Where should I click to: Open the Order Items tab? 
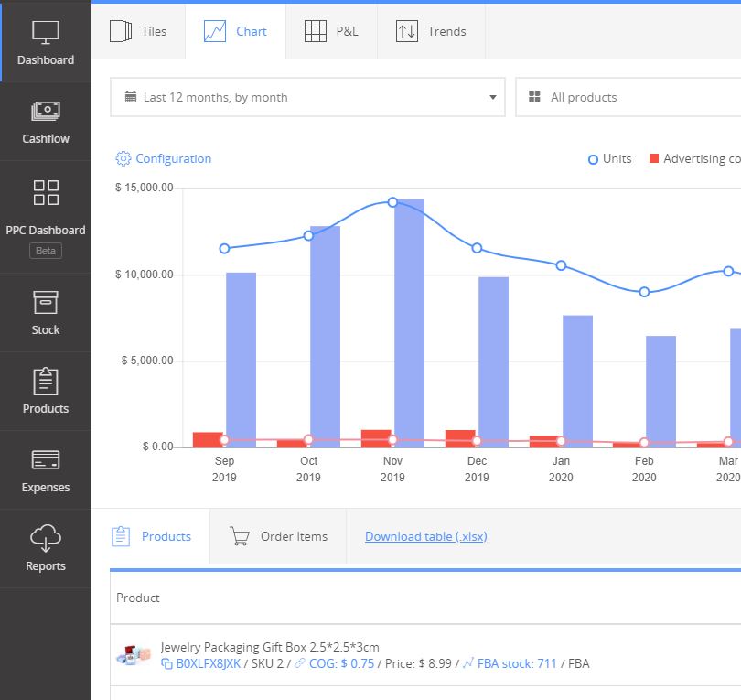point(278,536)
